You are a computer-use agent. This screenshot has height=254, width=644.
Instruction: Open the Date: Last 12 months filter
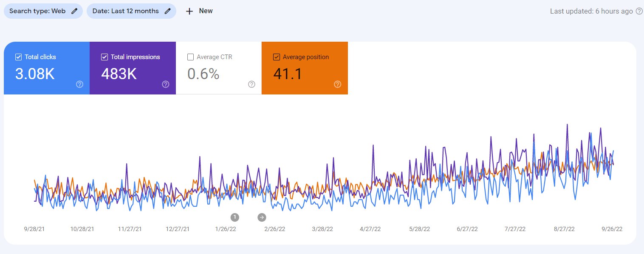pyautogui.click(x=125, y=11)
